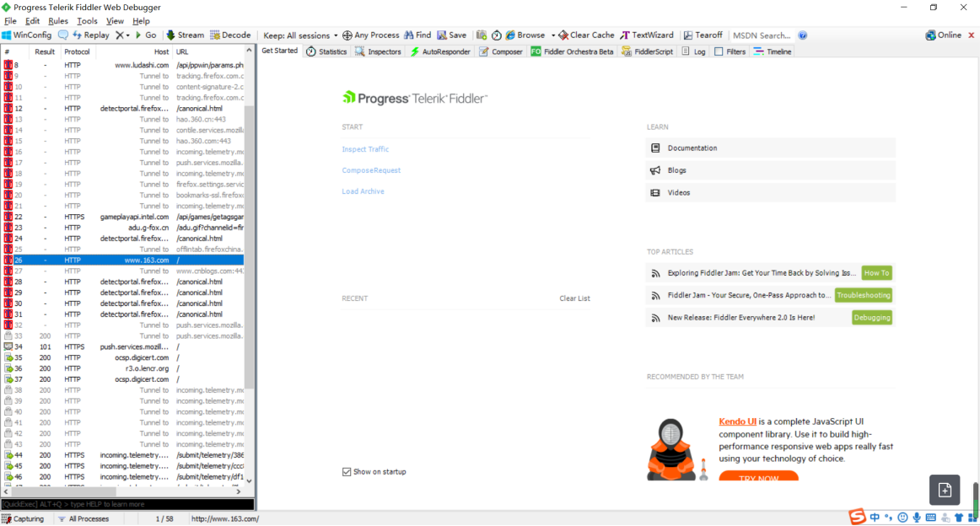The height and width of the screenshot is (526, 980).
Task: Click the TRY NOW orange button
Action: 758,476
